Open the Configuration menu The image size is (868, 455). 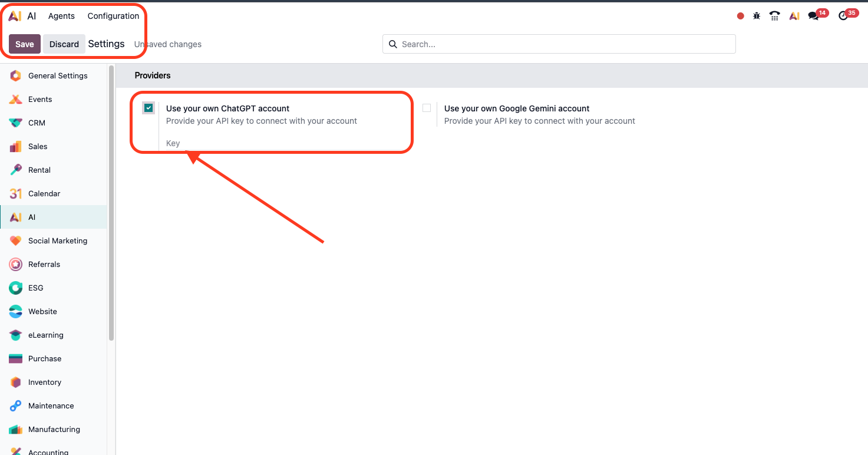click(113, 16)
